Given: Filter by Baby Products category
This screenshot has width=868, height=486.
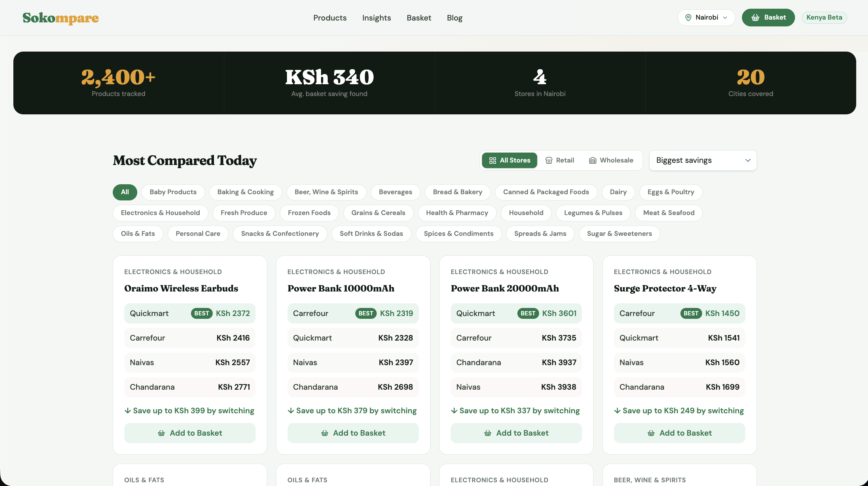Looking at the screenshot, I should point(173,192).
